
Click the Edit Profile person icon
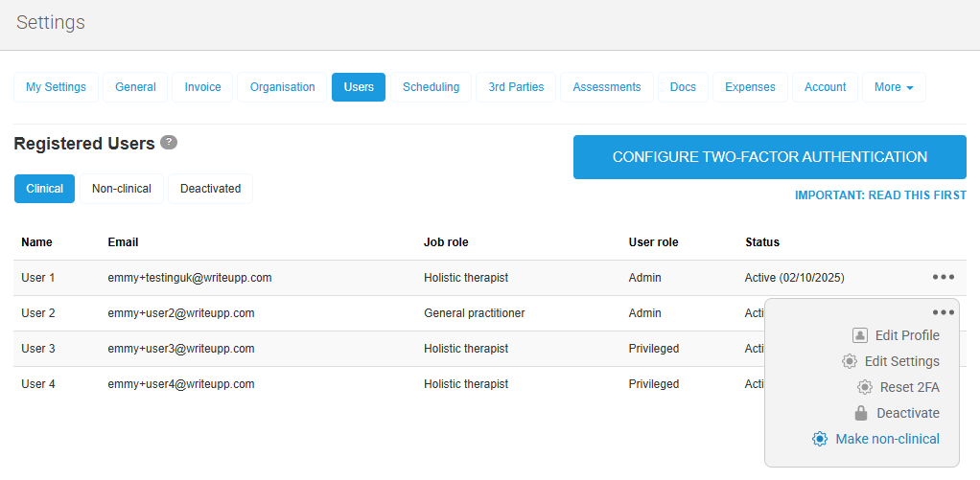pyautogui.click(x=860, y=335)
